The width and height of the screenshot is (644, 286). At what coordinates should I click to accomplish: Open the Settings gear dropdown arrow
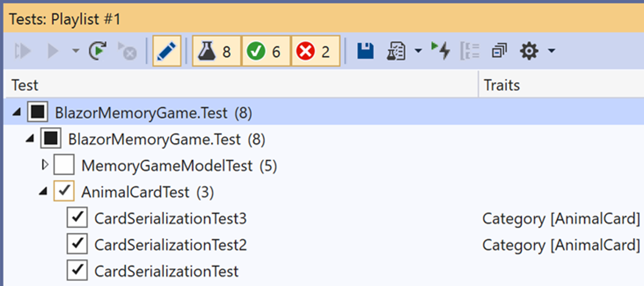pos(552,51)
